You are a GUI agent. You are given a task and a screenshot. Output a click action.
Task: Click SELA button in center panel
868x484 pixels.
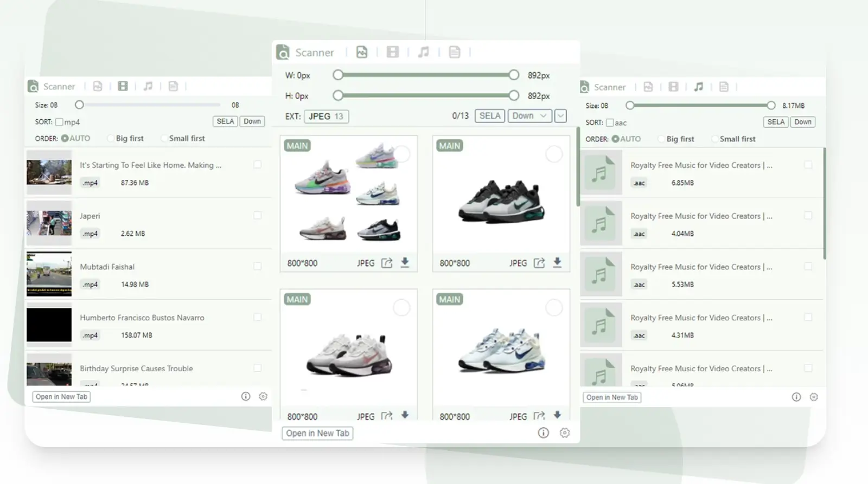pos(490,116)
